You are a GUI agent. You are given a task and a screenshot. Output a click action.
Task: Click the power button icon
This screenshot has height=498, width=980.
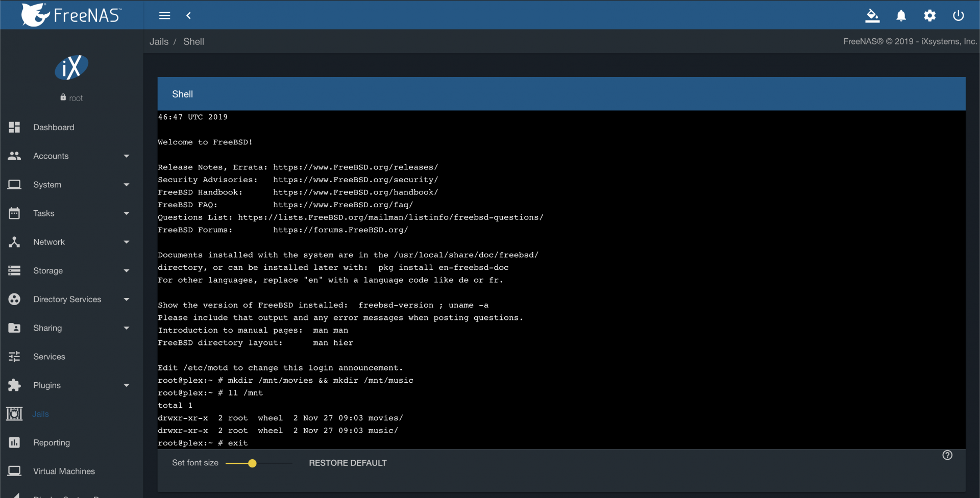coord(959,16)
